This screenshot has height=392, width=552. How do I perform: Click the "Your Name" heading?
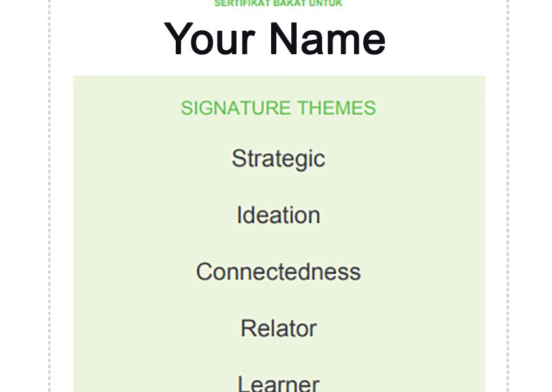tap(275, 39)
